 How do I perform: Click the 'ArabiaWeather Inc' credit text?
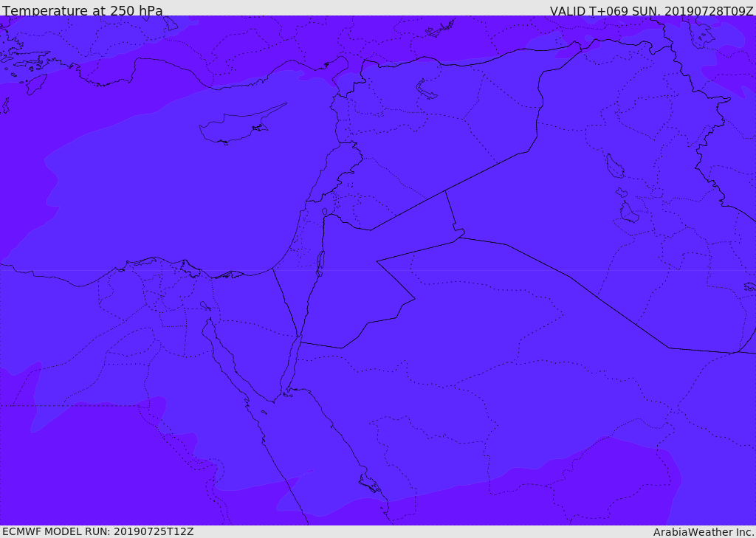click(704, 532)
